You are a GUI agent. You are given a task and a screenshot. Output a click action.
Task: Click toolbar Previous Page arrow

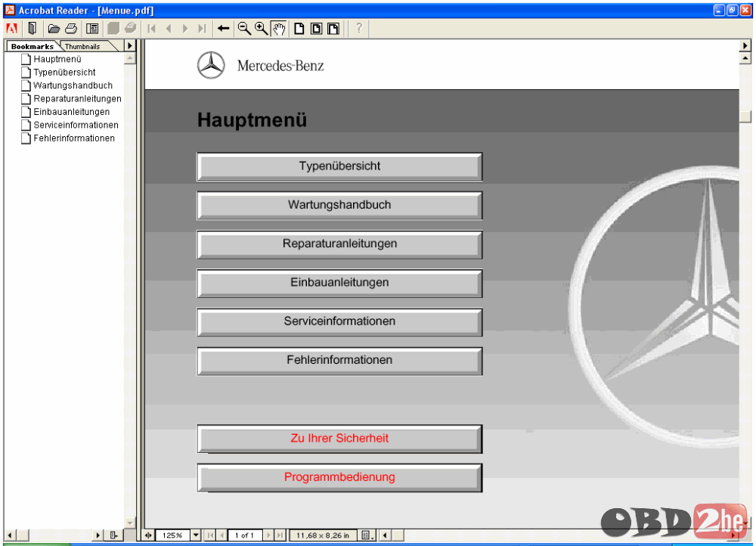pyautogui.click(x=169, y=29)
